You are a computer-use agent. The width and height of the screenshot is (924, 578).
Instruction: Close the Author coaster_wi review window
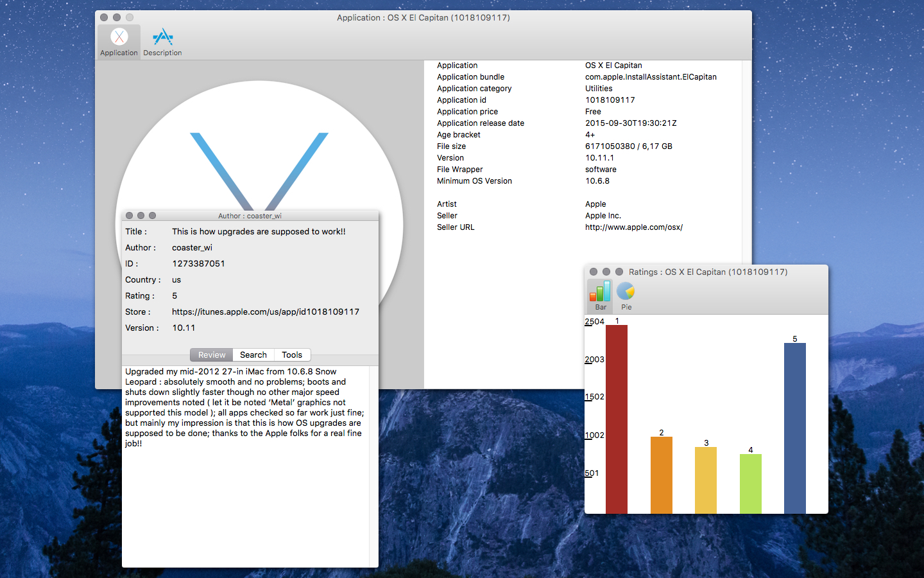click(x=129, y=216)
